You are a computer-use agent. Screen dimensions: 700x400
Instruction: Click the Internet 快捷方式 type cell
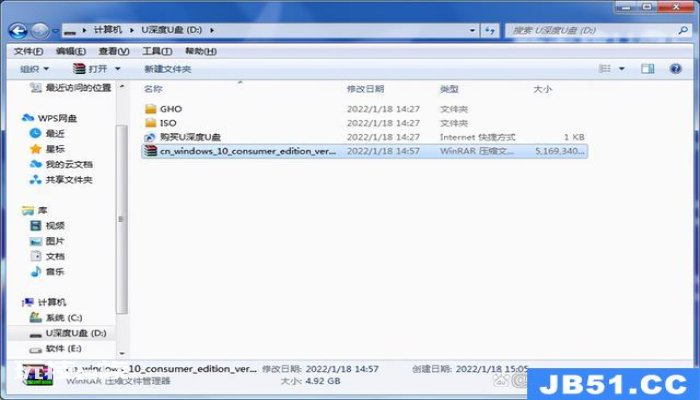477,137
